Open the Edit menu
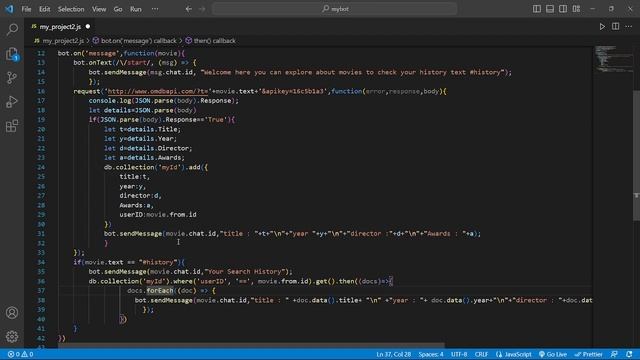Screen dimensions: 640x360 click(x=44, y=9)
